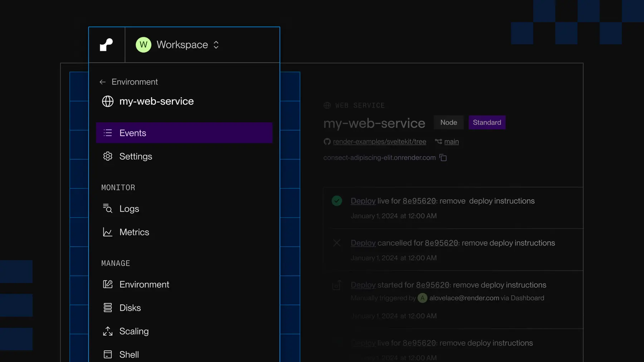Click the GitHub repository icon
The width and height of the screenshot is (644, 362).
(x=327, y=142)
